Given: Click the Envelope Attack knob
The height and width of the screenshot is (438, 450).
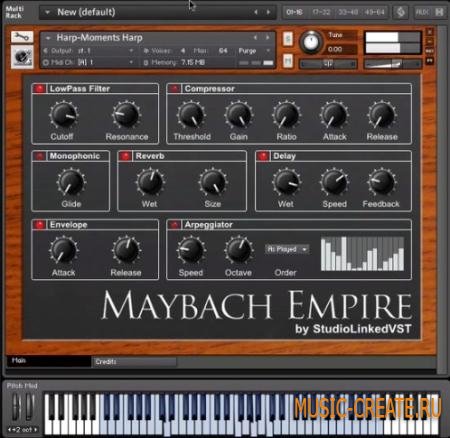Looking at the screenshot, I should pyautogui.click(x=63, y=251).
